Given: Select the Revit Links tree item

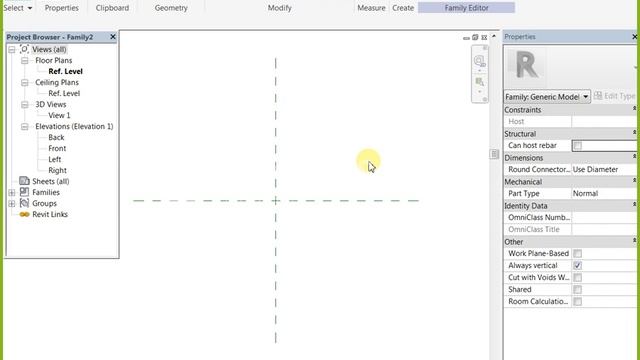Looking at the screenshot, I should (x=50, y=215).
